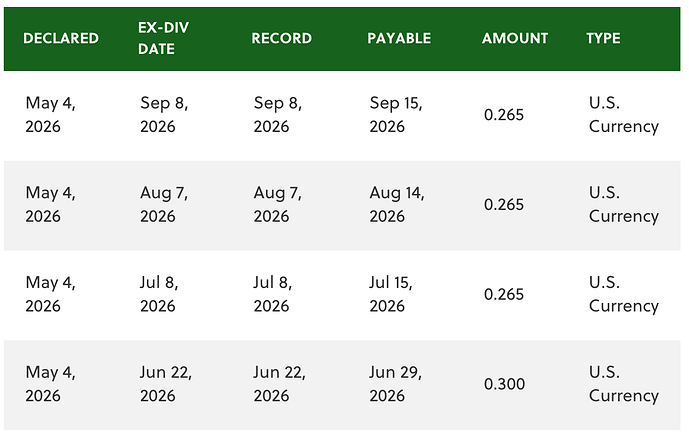Select the Jun 22, 2026 record date
689x436 pixels.
279,384
